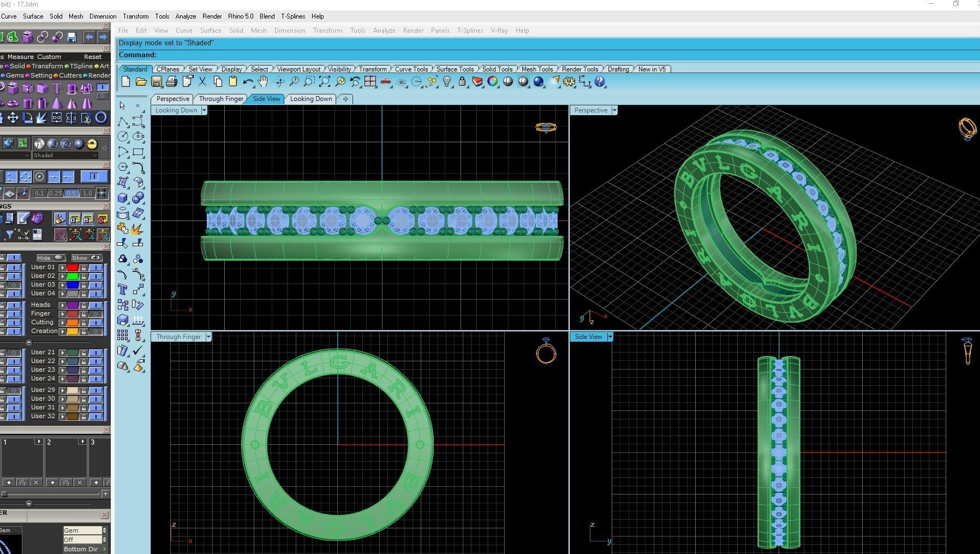Switch to the Through Finger viewport tab
Image resolution: width=980 pixels, height=554 pixels.
pos(221,99)
